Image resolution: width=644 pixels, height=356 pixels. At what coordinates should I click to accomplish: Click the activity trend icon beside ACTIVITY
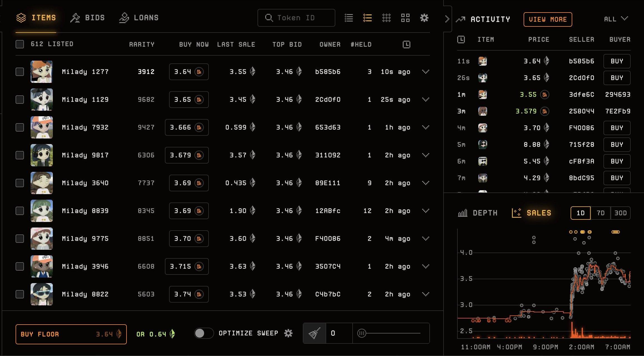(x=461, y=19)
